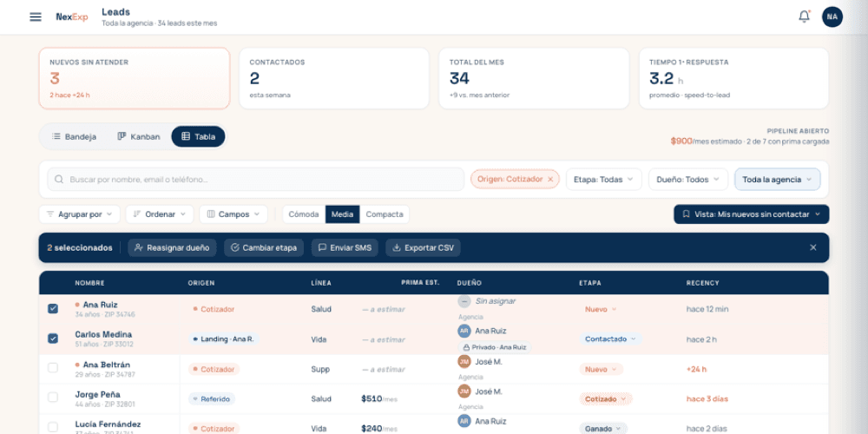Open the Agrupar por dropdown

pyautogui.click(x=79, y=214)
